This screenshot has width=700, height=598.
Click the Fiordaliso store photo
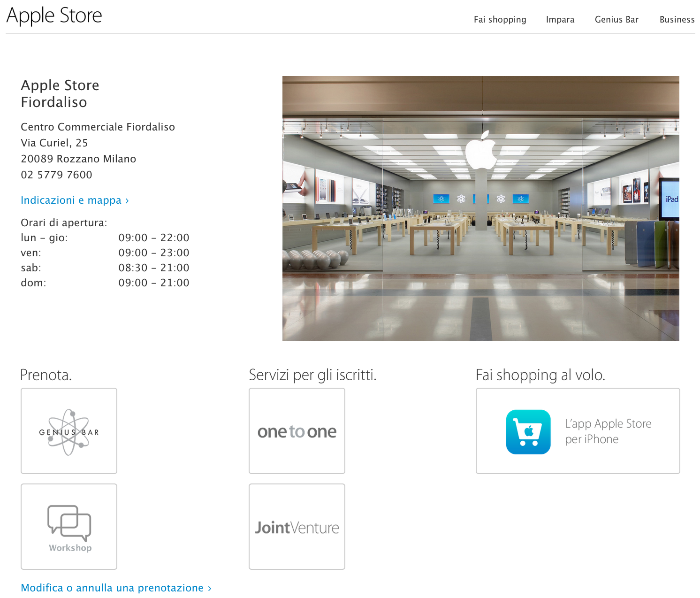[x=481, y=208]
